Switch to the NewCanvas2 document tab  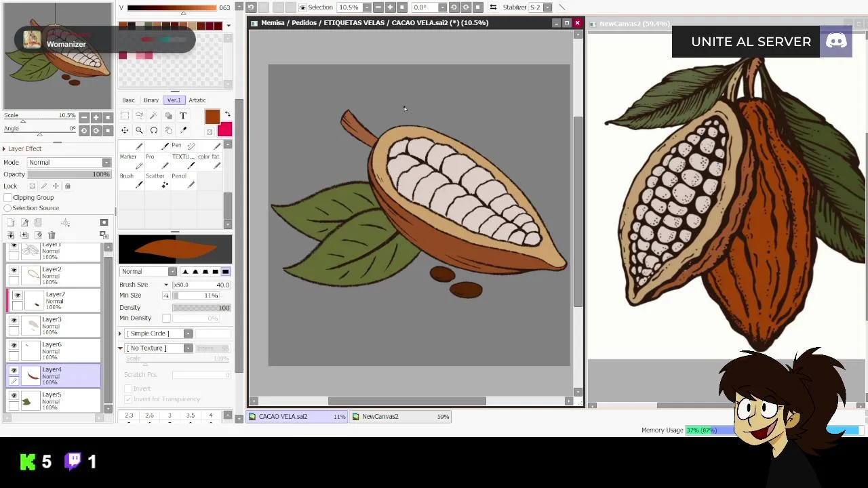401,417
